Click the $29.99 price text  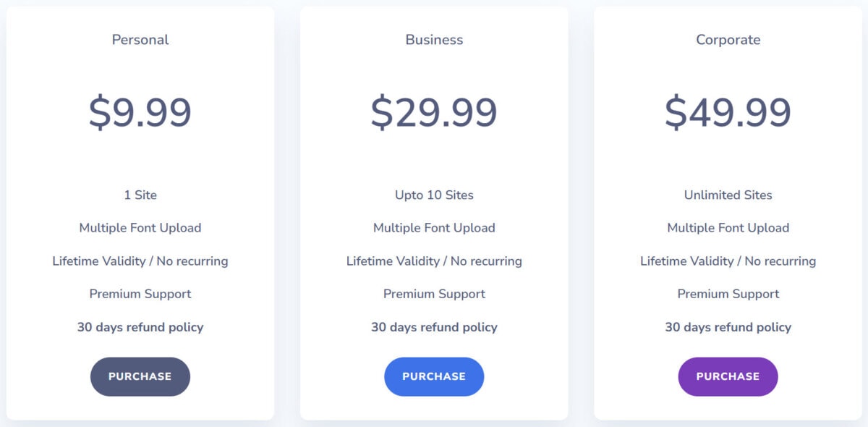(434, 112)
